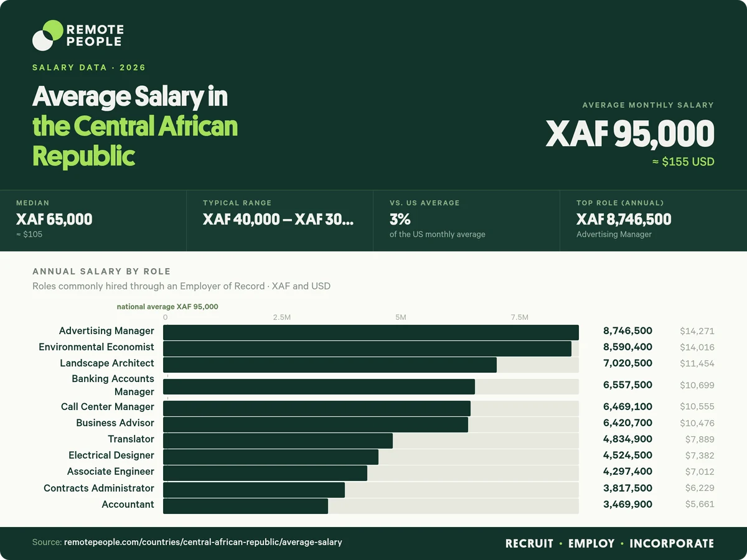Click the '7.5M' axis tick label
This screenshot has height=560, width=747.
(x=520, y=317)
